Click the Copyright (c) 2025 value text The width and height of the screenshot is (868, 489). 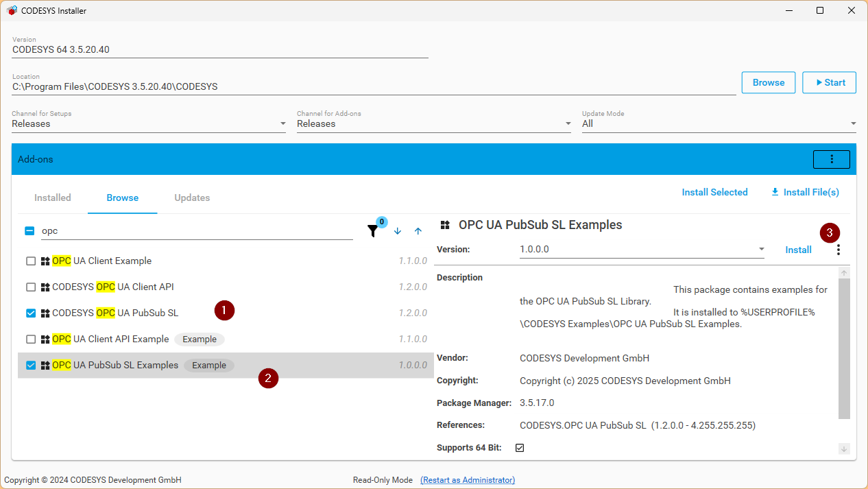pos(625,381)
